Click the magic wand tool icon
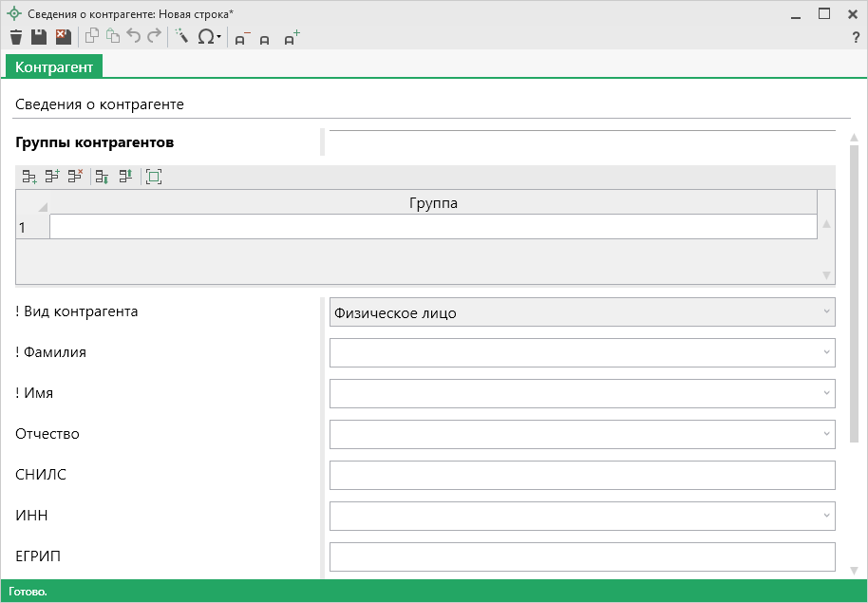This screenshot has width=868, height=603. [180, 37]
